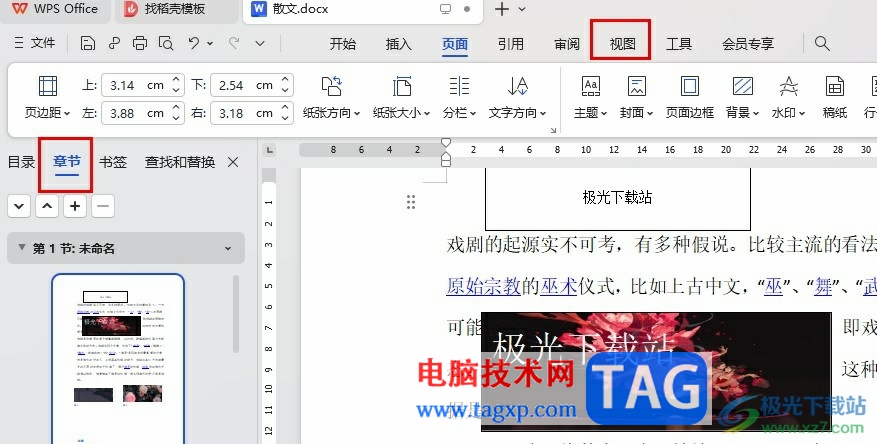Increase left margin with up stepper
Screen dimensions: 877x444
176,107
